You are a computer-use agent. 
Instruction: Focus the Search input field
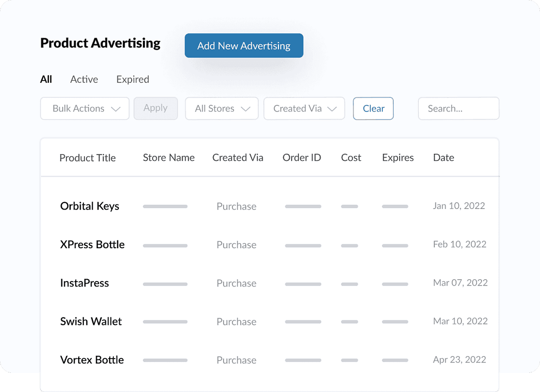click(x=458, y=108)
